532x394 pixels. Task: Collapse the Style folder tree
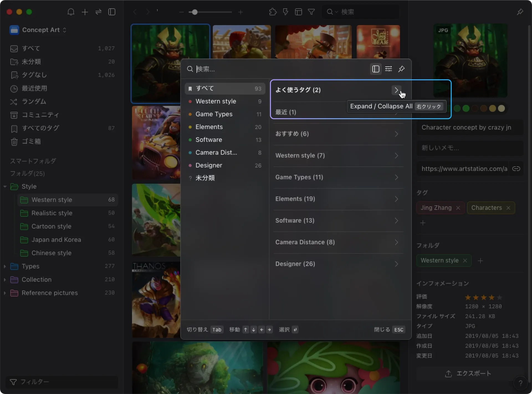pyautogui.click(x=5, y=187)
